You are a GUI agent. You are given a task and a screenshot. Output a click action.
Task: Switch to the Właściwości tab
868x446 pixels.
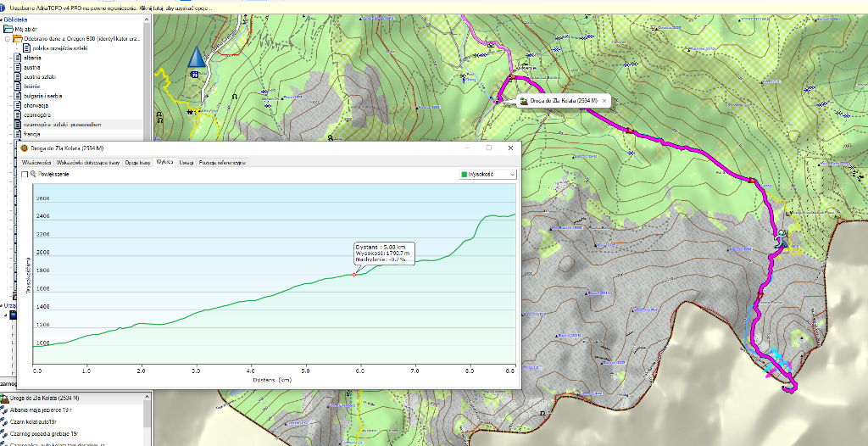[37, 161]
